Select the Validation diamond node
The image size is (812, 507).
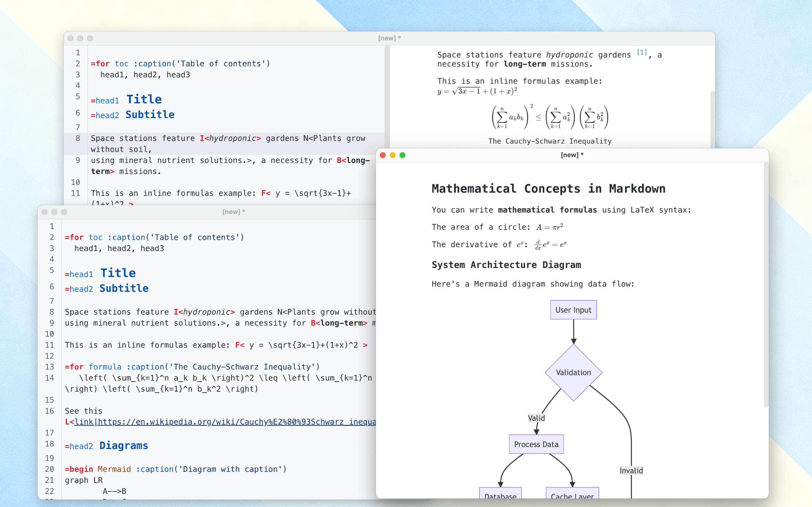pos(573,373)
